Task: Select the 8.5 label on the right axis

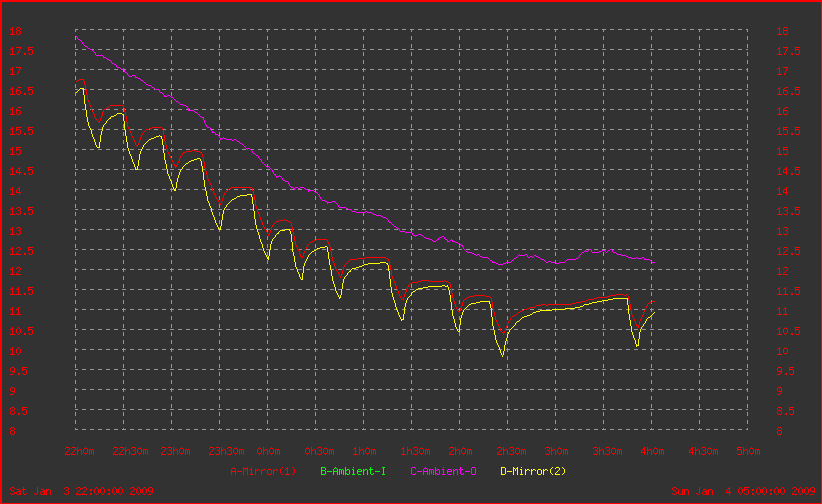Action: 785,411
